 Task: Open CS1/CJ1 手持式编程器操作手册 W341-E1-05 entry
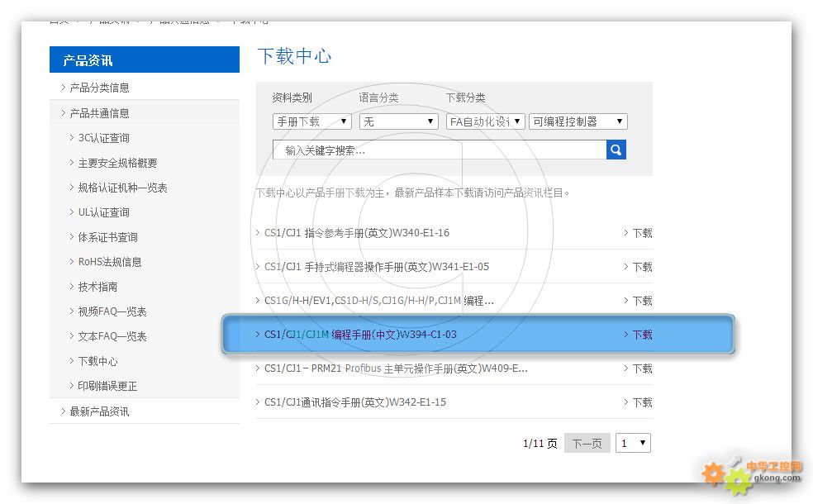point(377,267)
